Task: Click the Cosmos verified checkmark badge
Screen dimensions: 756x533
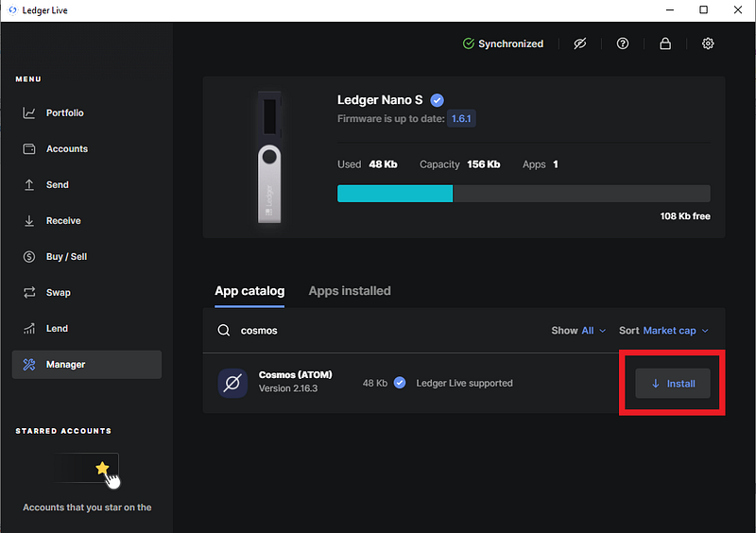Action: pos(400,383)
